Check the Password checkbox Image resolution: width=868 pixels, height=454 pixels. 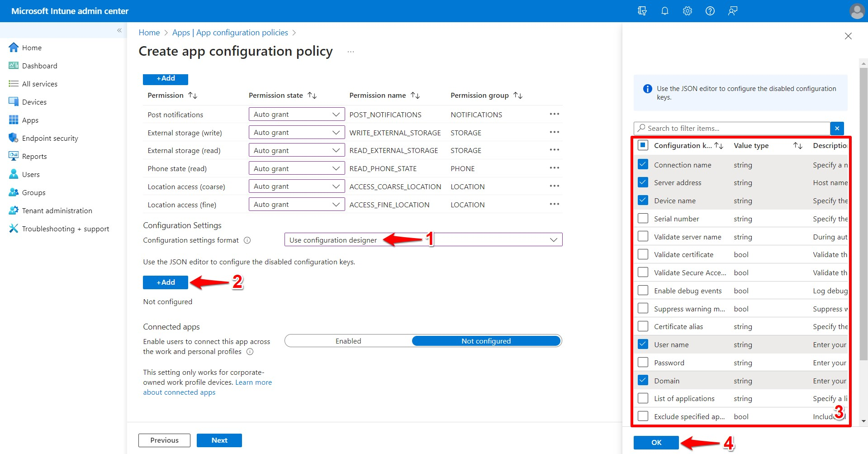(x=643, y=363)
